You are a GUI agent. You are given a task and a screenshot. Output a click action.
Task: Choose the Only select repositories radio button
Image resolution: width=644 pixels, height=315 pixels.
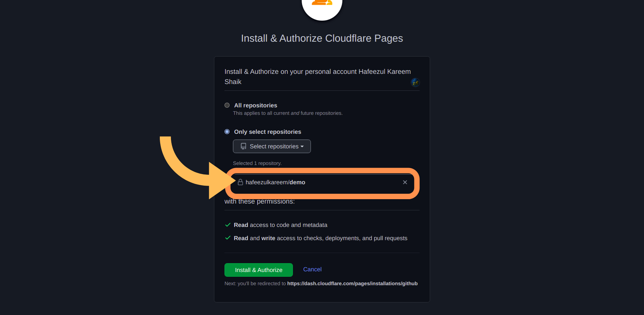click(x=227, y=132)
